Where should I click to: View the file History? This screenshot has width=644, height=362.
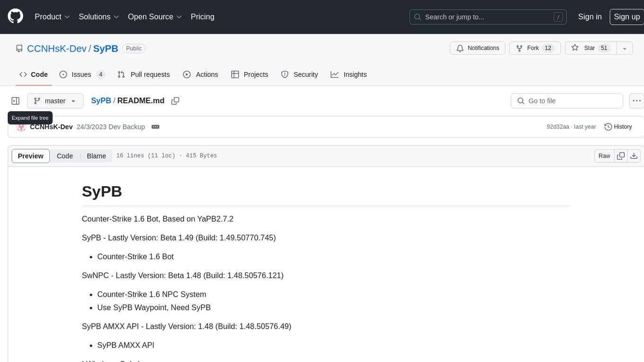[x=618, y=127]
